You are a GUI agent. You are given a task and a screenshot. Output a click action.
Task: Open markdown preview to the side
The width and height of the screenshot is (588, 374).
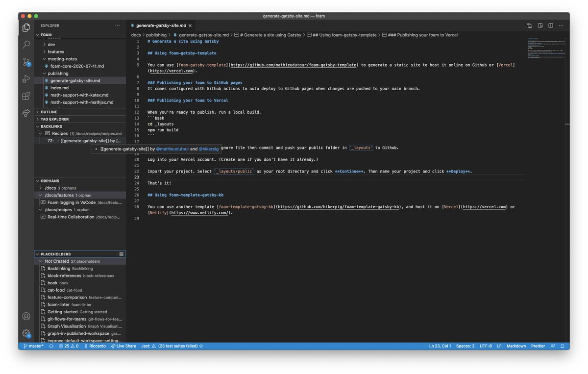(x=540, y=25)
